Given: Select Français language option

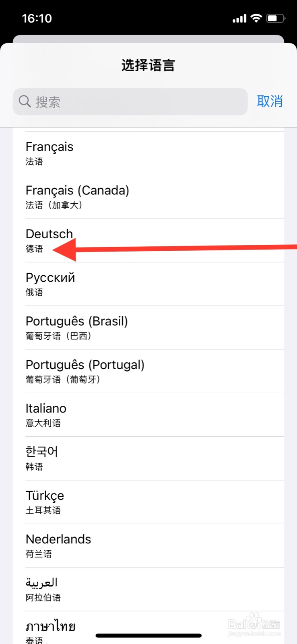Looking at the screenshot, I should (x=155, y=153).
